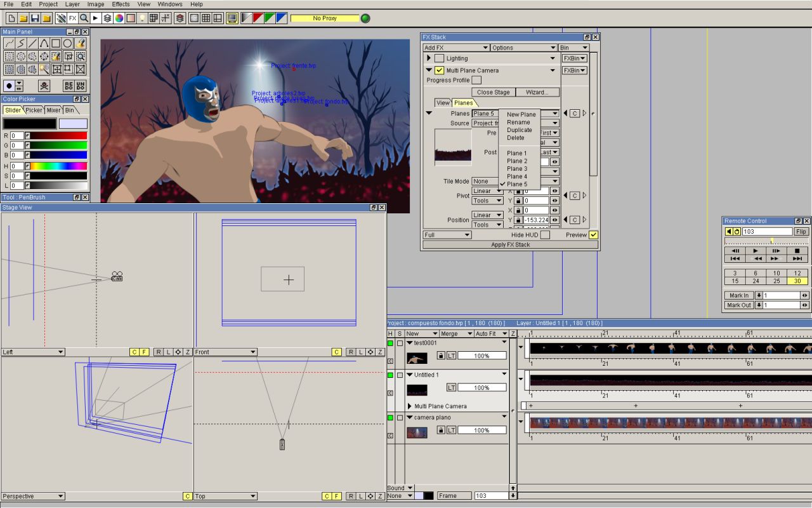Set frame rate to 24 in Remote Control
Viewport: 812px width, 508px height.
756,281
